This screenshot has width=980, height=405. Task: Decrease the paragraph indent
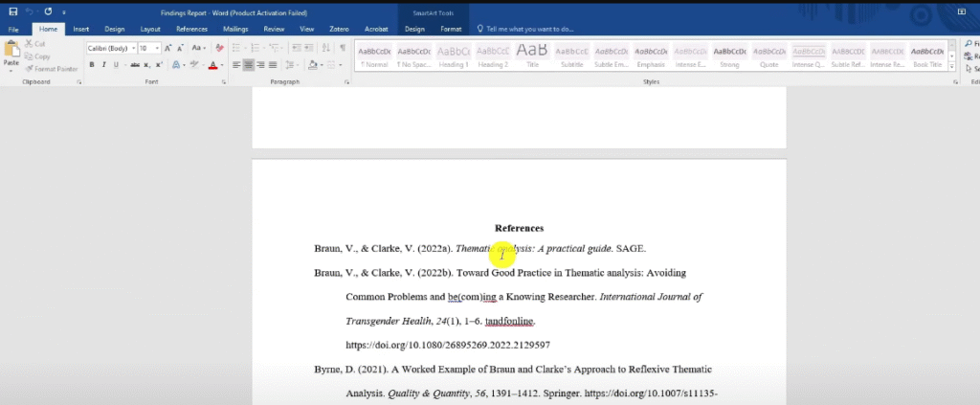point(297,48)
